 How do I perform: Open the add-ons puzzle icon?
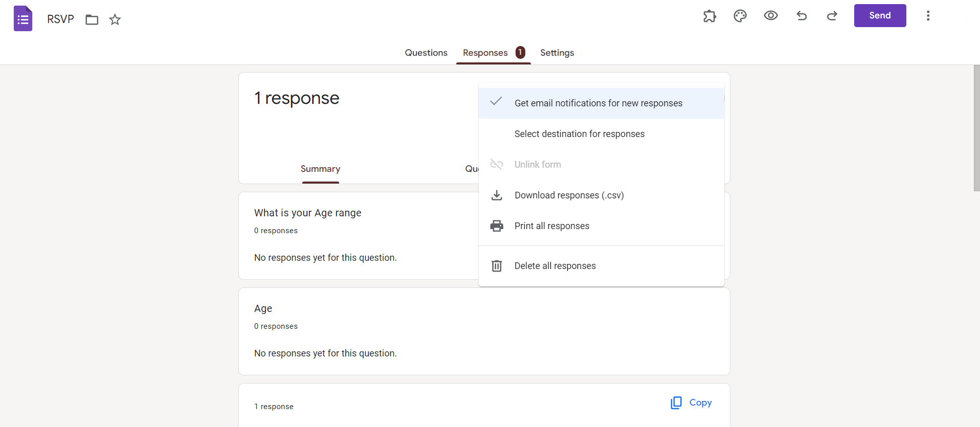[x=709, y=16]
